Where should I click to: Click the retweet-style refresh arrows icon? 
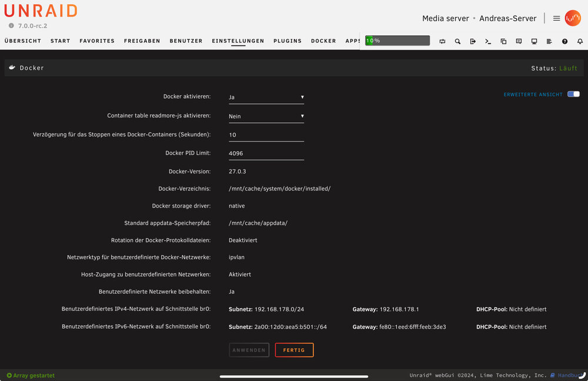click(x=443, y=41)
